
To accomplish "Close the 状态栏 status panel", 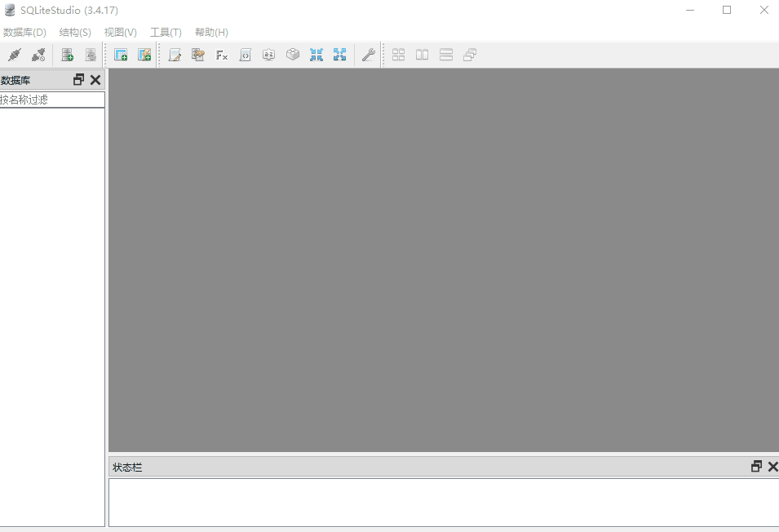I will [772, 467].
